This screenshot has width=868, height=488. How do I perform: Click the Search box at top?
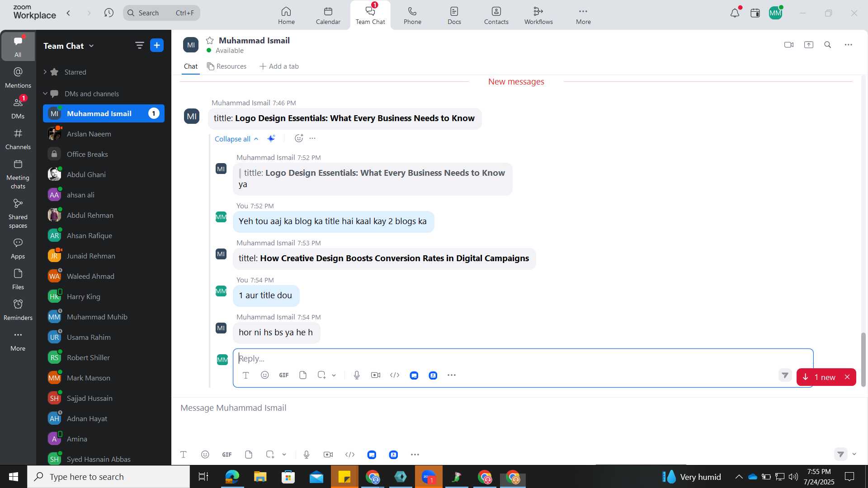pos(161,13)
